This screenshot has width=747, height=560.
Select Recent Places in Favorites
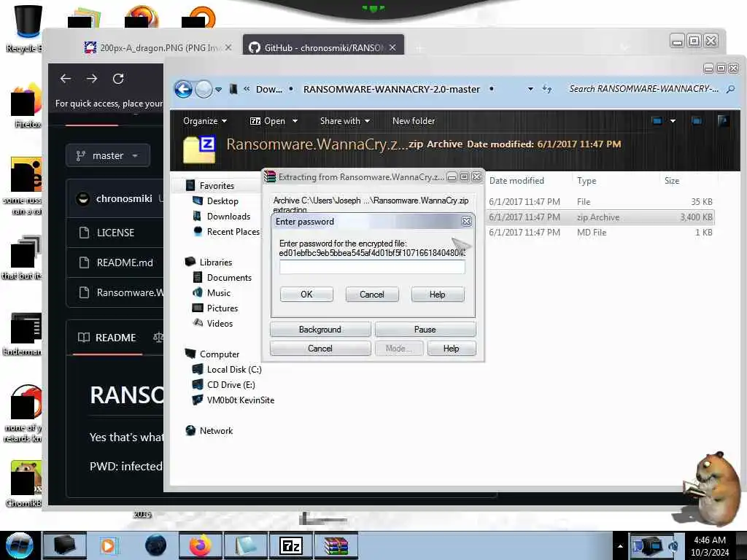click(233, 231)
